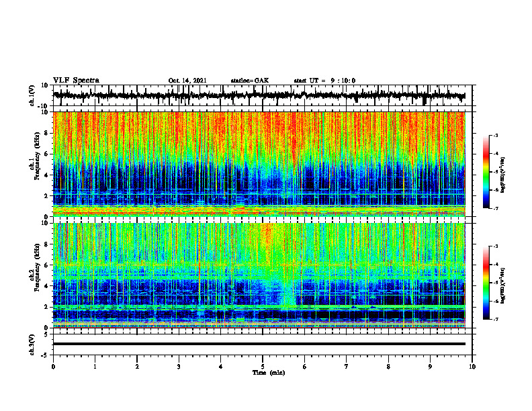
Task: Click the "3" tick on the time axis
Action: tap(179, 367)
